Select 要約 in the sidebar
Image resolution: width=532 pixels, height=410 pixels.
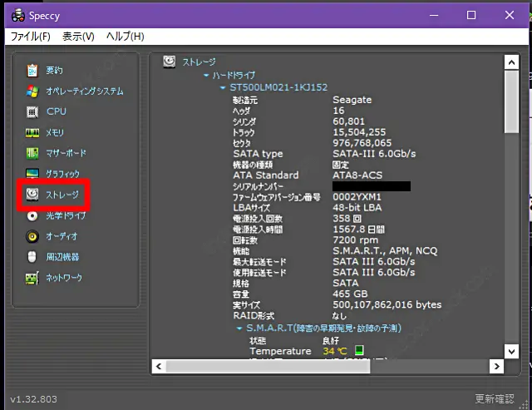click(54, 70)
